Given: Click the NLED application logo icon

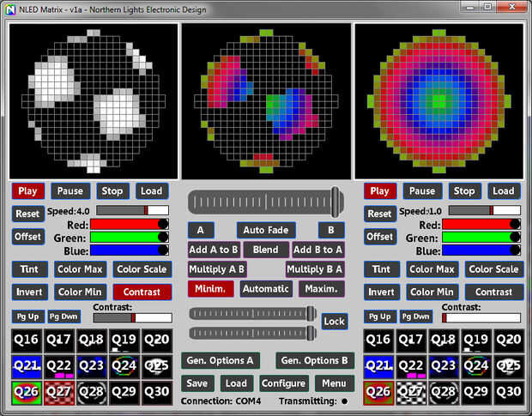Looking at the screenshot, I should 11,9.
